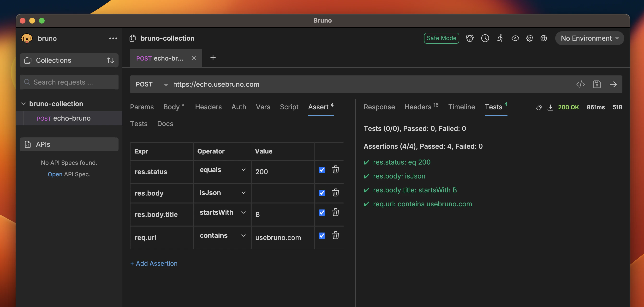Delete the res.body.title assertion with trash icon
Screen dimensions: 644x307
[x=335, y=212]
